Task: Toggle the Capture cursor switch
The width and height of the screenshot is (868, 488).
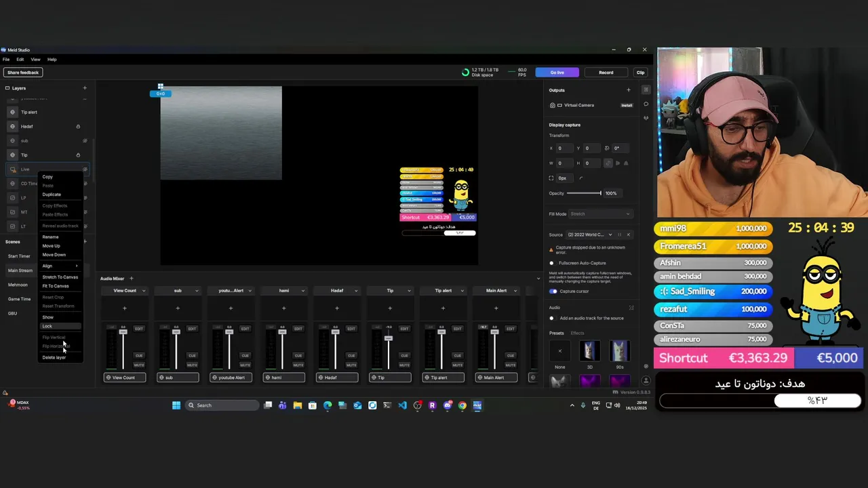Action: tap(553, 291)
